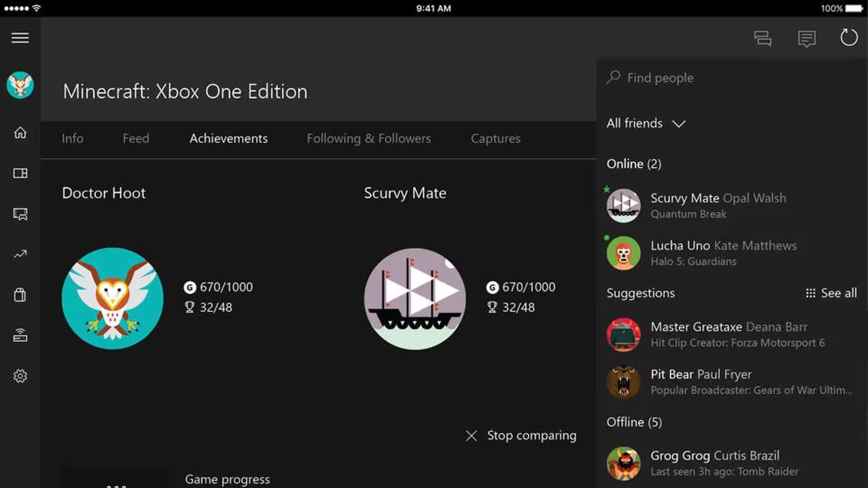Screen dimensions: 868x488
Task: Open the Trending sidebar icon
Action: click(20, 254)
